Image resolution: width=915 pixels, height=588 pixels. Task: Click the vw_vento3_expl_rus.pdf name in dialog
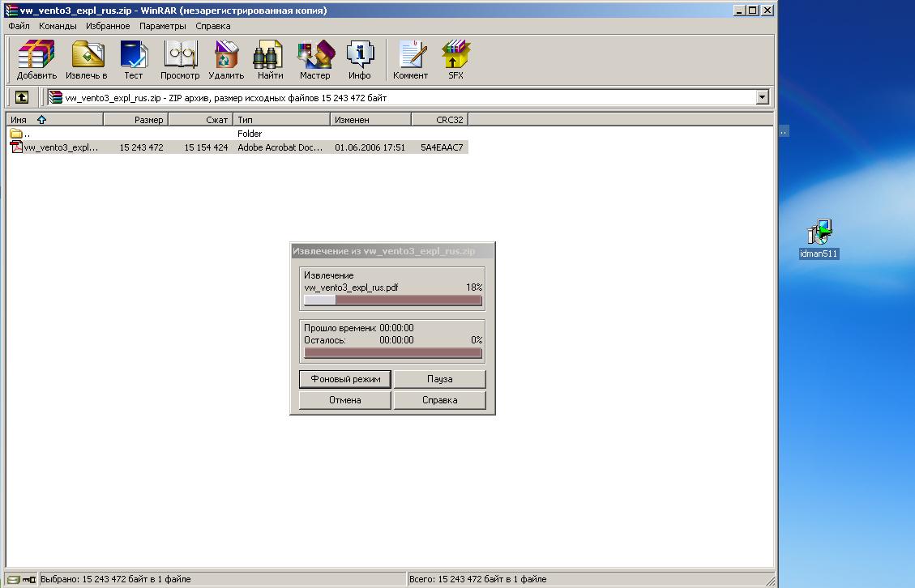(x=351, y=288)
